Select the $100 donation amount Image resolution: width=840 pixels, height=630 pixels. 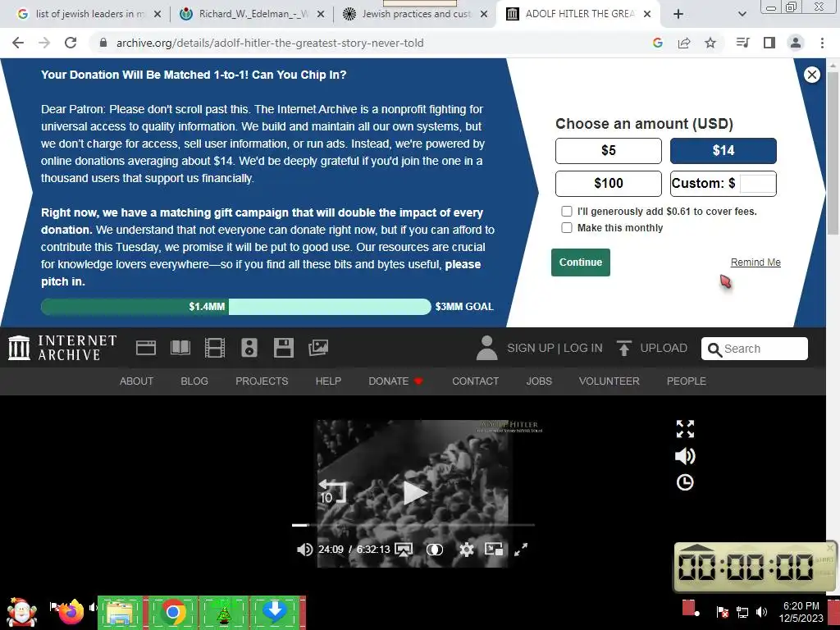coord(608,183)
